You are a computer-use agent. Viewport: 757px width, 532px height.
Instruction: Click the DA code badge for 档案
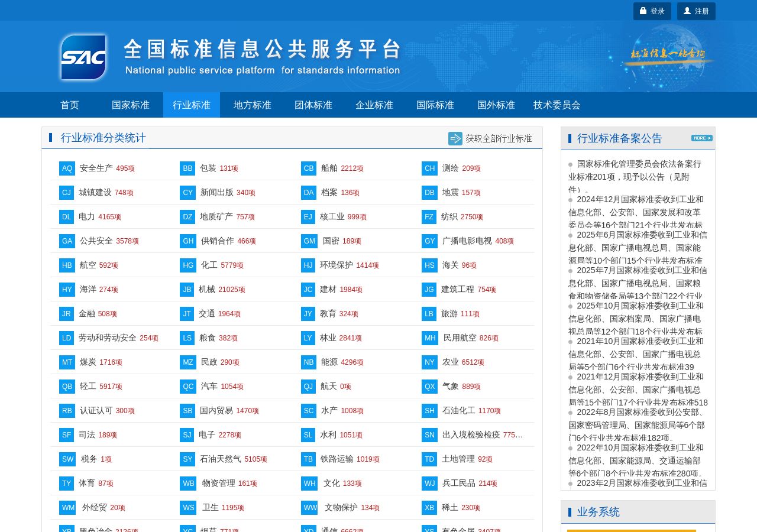(309, 193)
